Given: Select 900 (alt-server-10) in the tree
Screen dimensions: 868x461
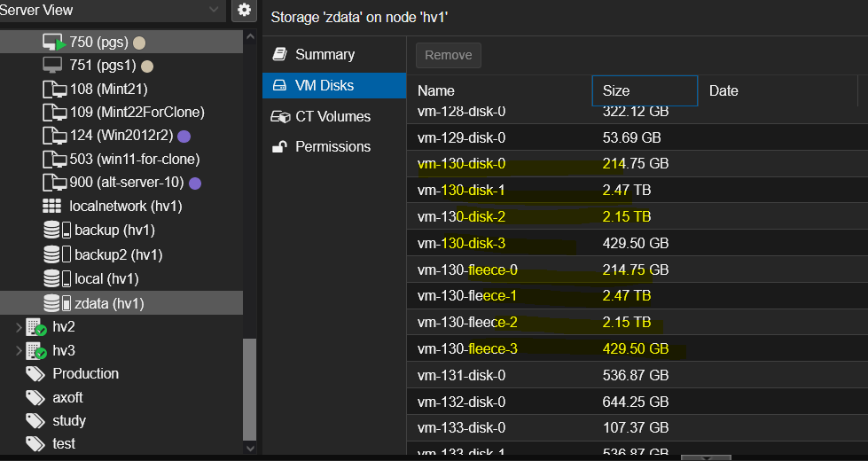Looking at the screenshot, I should click(126, 183).
